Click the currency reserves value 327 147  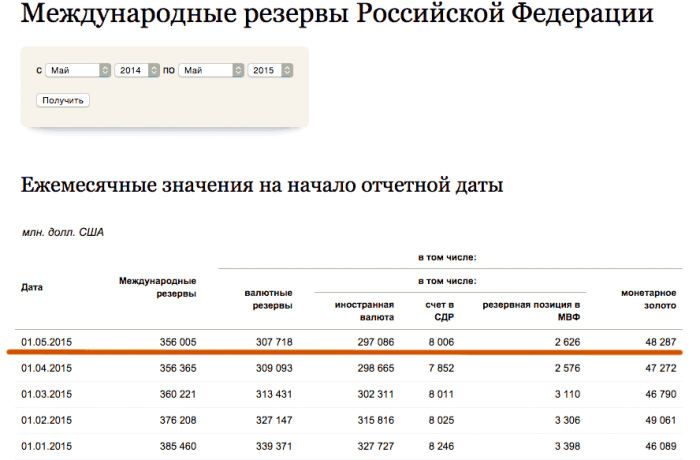[x=274, y=420]
